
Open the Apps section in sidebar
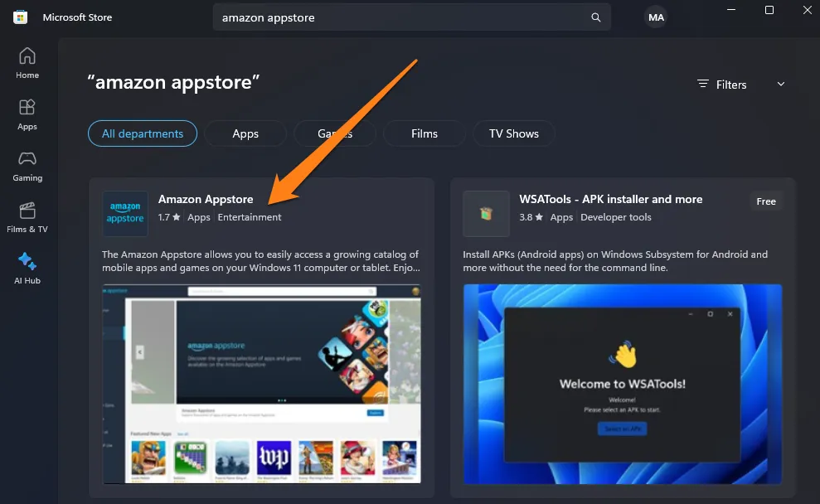coord(27,114)
